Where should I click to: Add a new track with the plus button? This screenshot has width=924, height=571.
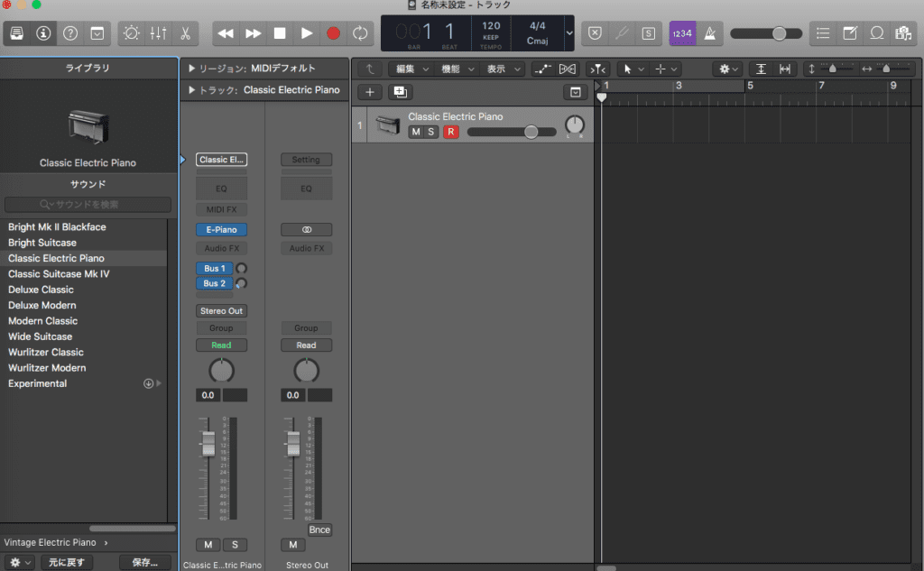coord(370,92)
